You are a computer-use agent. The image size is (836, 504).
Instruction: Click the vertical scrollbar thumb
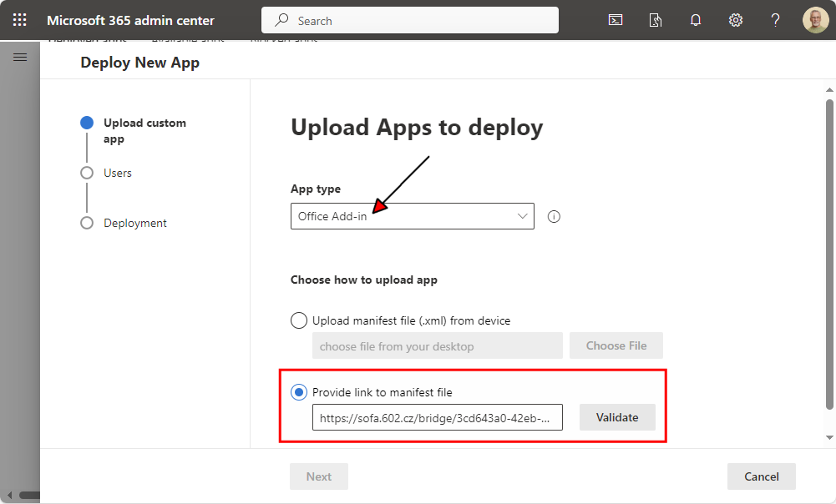pos(829,255)
